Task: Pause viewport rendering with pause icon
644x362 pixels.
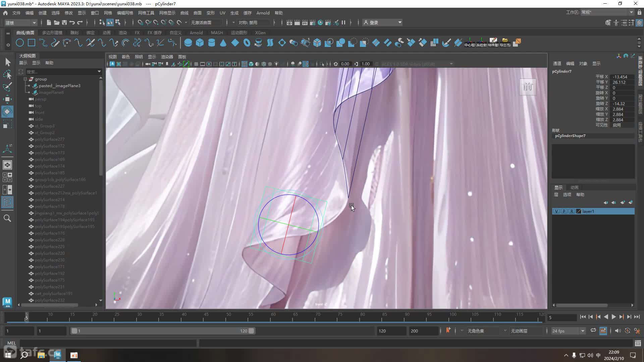Action: tap(343, 22)
